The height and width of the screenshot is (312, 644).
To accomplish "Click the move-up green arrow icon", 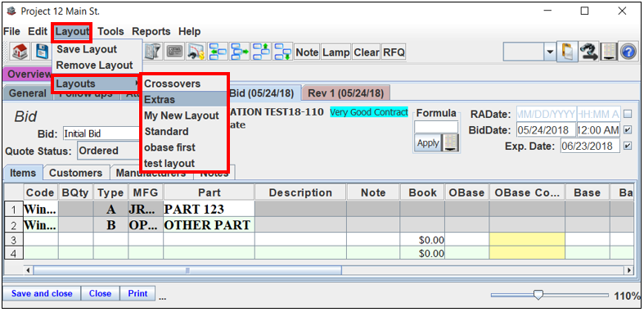I will [261, 52].
